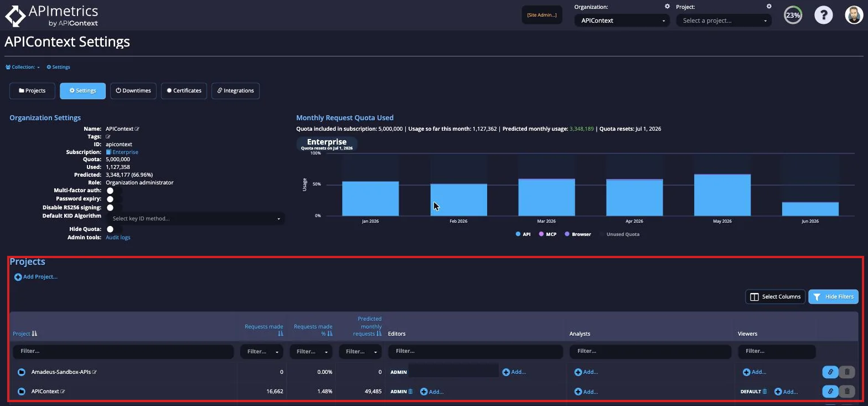Remove DEFAULT viewer from APIContext via trash icon
The image size is (868, 406).
764,392
